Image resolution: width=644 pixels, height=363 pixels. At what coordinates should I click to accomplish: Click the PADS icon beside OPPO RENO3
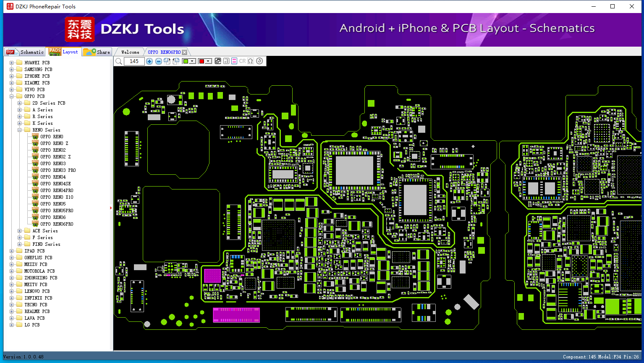click(35, 163)
